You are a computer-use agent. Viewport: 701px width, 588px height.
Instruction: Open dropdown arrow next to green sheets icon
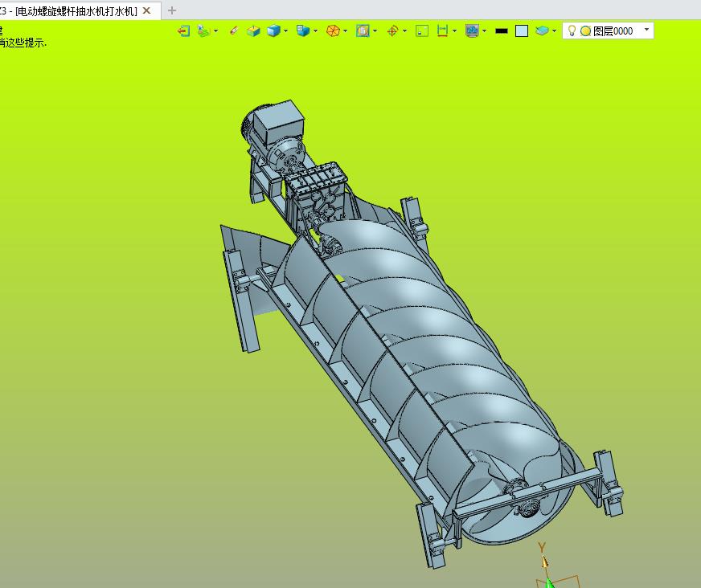coord(216,31)
